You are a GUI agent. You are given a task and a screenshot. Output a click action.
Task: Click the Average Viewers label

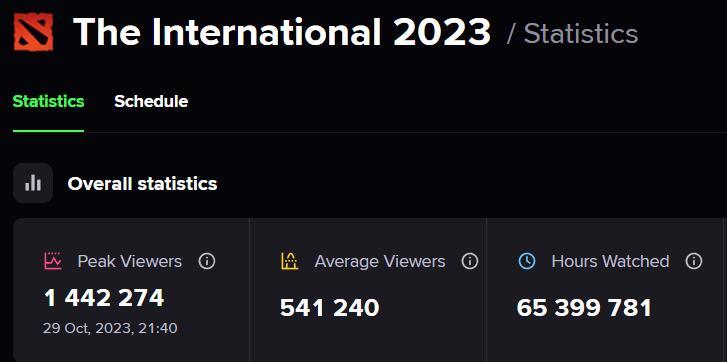click(380, 261)
